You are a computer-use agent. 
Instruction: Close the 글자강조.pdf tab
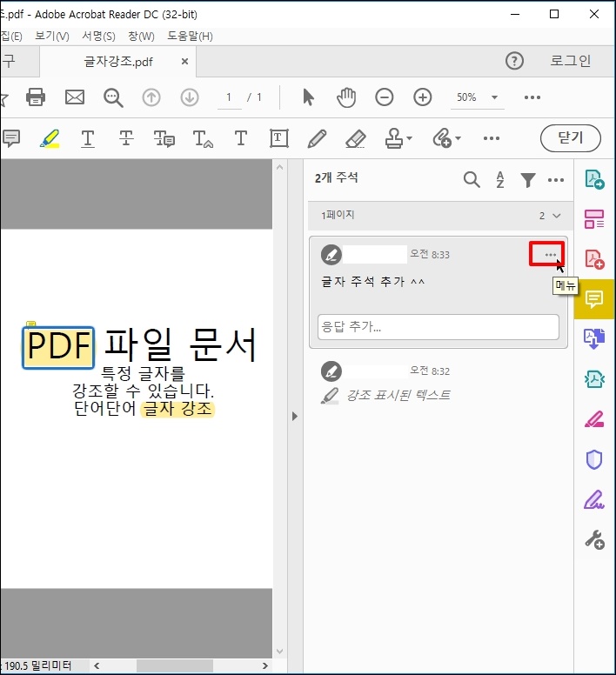point(184,62)
